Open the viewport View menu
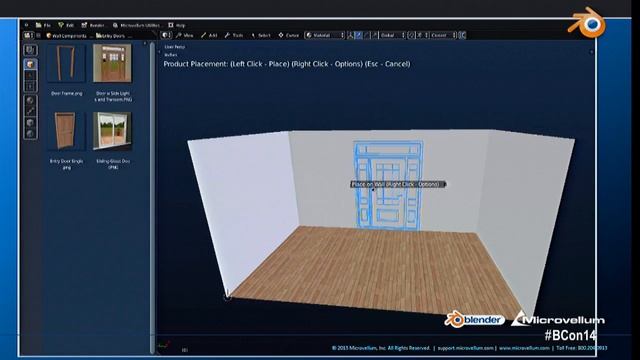This screenshot has width=640, height=360. click(184, 36)
